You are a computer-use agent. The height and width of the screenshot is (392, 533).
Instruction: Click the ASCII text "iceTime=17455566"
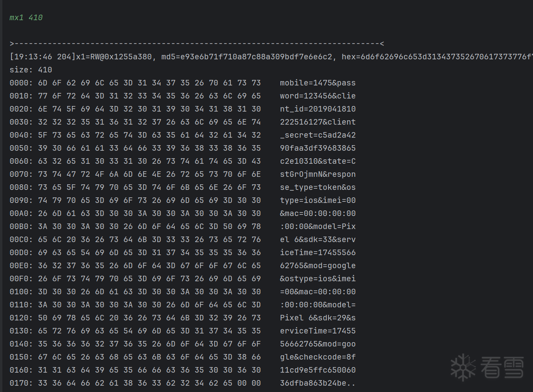[x=318, y=252]
